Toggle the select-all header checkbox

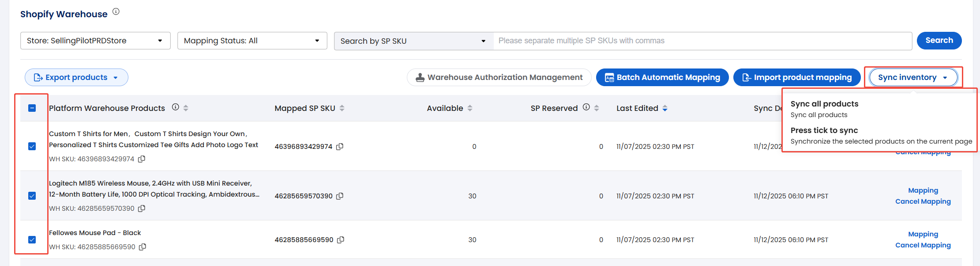click(x=32, y=108)
